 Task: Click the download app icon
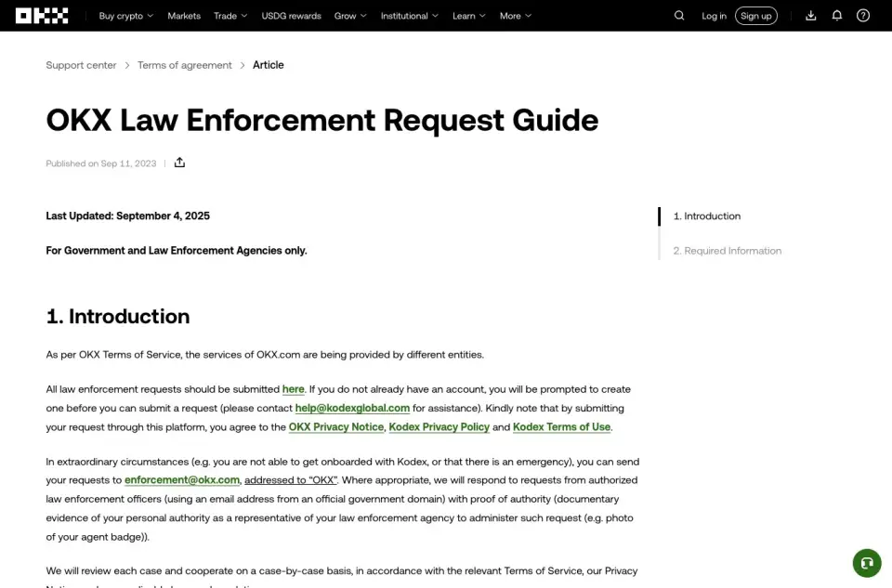click(x=810, y=16)
